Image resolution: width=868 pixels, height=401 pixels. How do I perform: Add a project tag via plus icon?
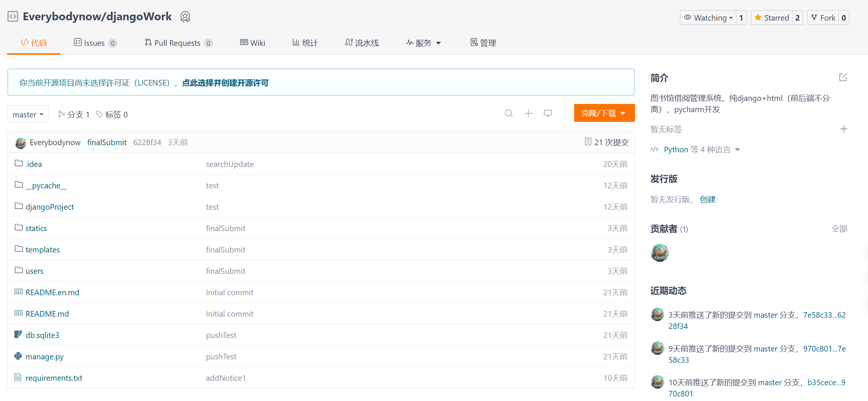pyautogui.click(x=844, y=129)
